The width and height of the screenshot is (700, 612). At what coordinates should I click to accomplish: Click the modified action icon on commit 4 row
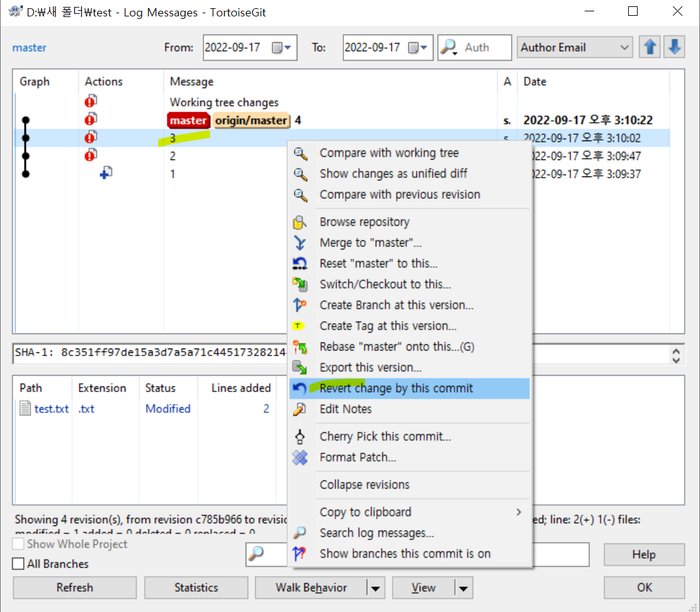[91, 120]
